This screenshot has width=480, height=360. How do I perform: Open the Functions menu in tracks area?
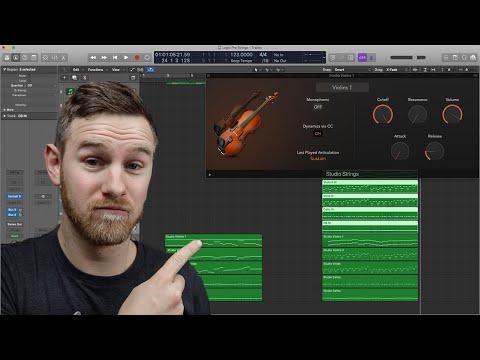(97, 69)
